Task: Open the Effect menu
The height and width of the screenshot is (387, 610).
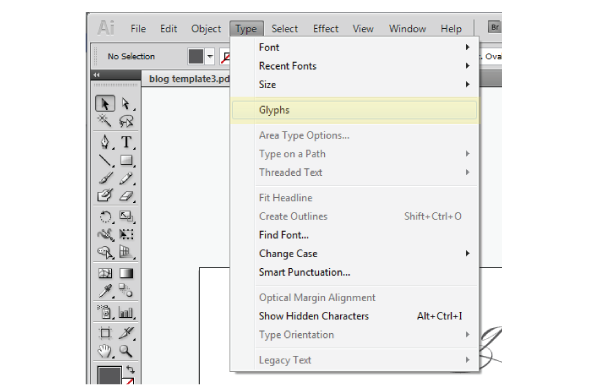Action: click(x=326, y=29)
